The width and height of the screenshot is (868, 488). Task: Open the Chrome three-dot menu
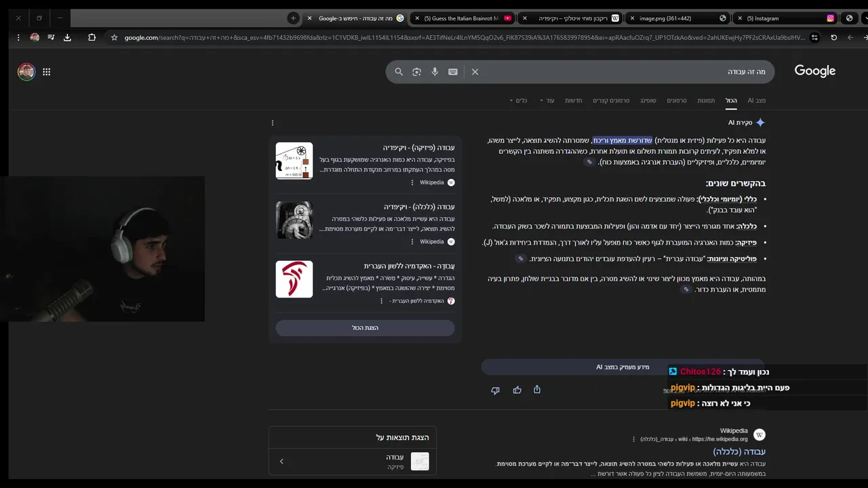(x=18, y=37)
